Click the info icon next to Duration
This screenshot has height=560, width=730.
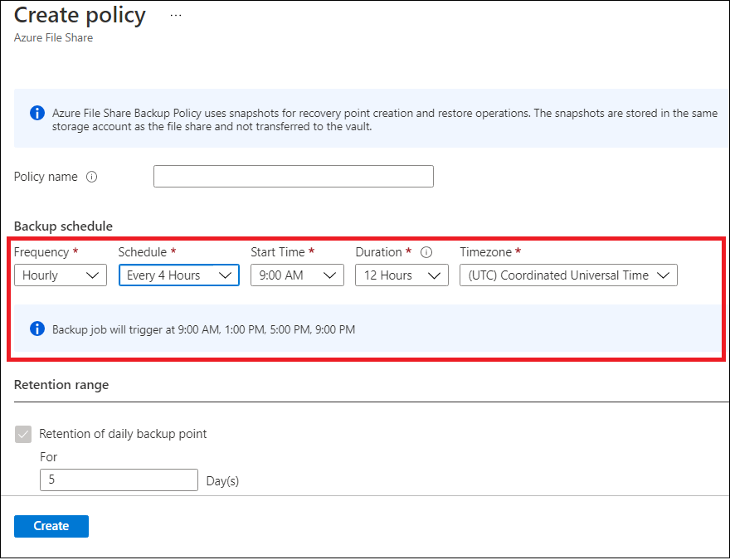426,252
